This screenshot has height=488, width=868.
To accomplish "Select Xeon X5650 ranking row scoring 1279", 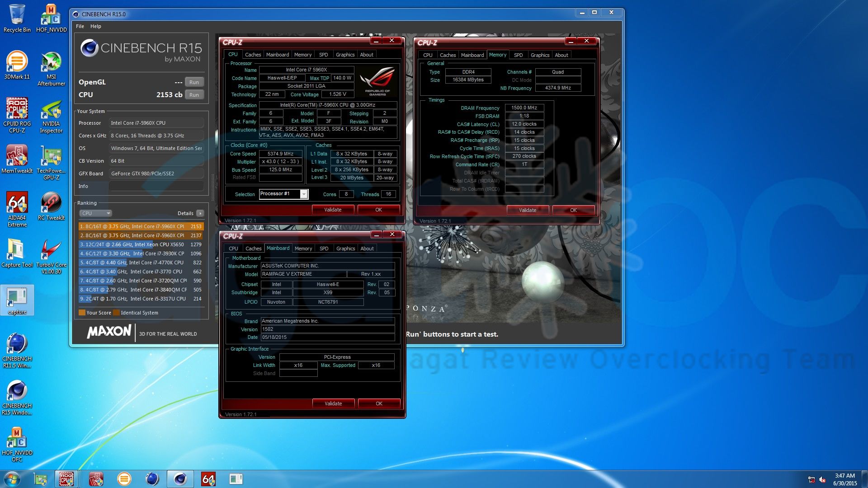I will pos(141,244).
